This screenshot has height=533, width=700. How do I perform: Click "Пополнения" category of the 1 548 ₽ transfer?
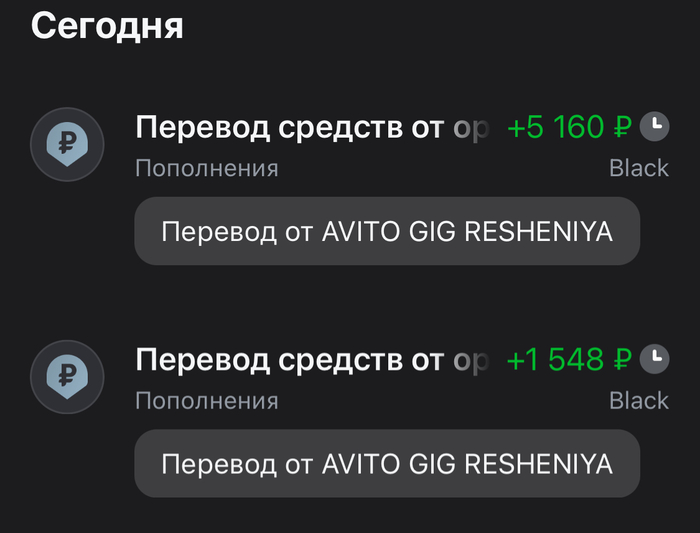(206, 401)
